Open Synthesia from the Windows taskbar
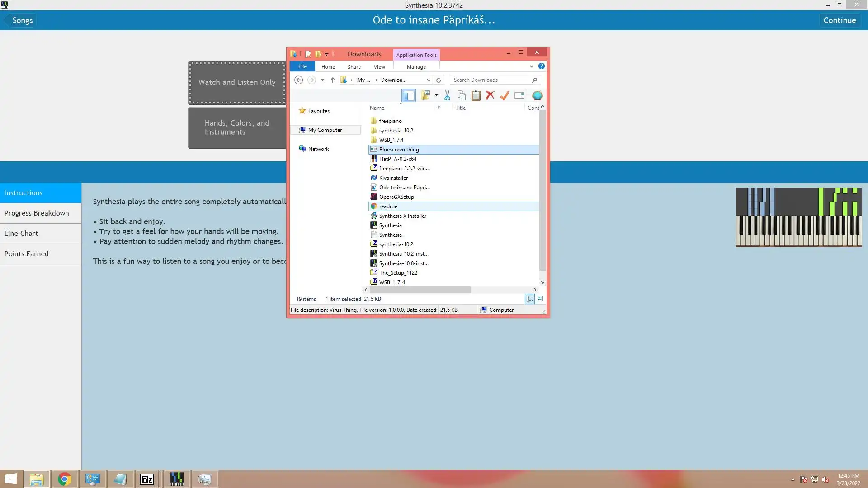 point(176,479)
